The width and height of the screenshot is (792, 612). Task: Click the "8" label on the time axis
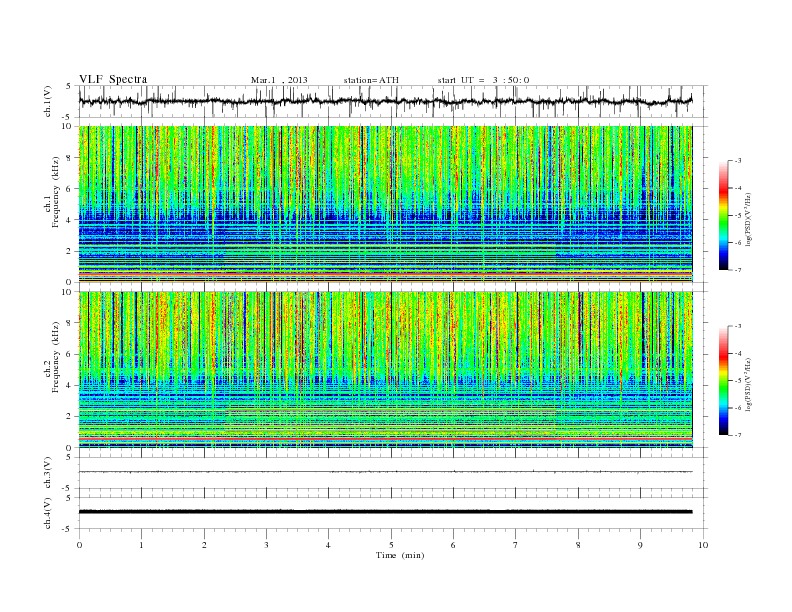tap(578, 545)
